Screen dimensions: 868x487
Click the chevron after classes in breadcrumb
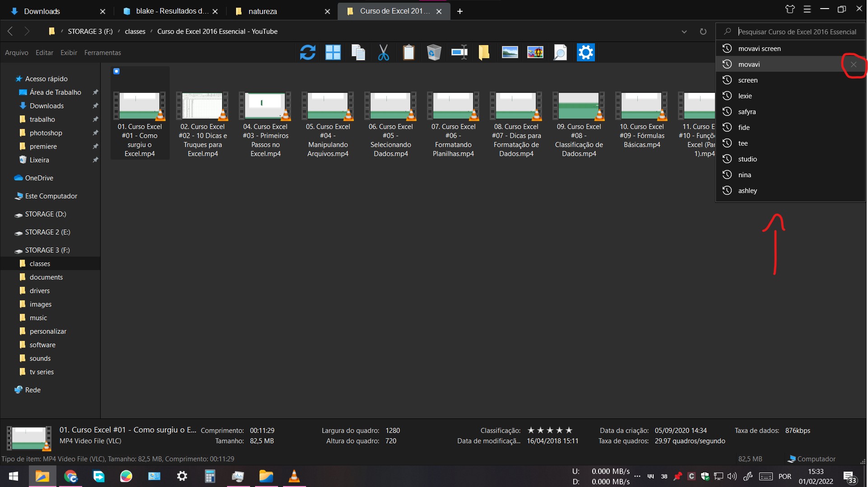click(152, 32)
